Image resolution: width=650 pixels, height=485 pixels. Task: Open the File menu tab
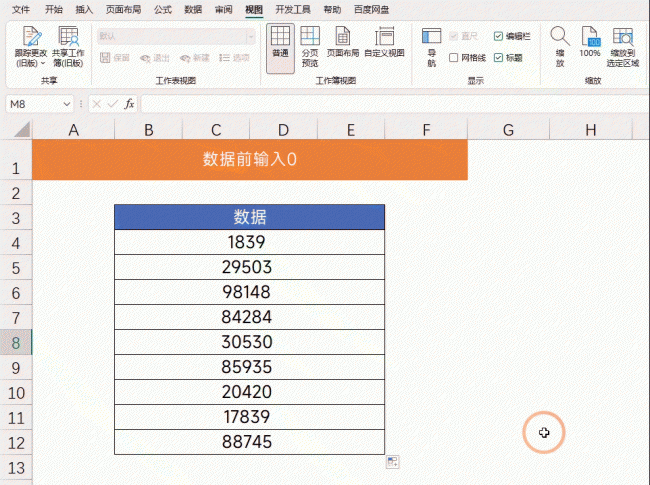(21, 10)
